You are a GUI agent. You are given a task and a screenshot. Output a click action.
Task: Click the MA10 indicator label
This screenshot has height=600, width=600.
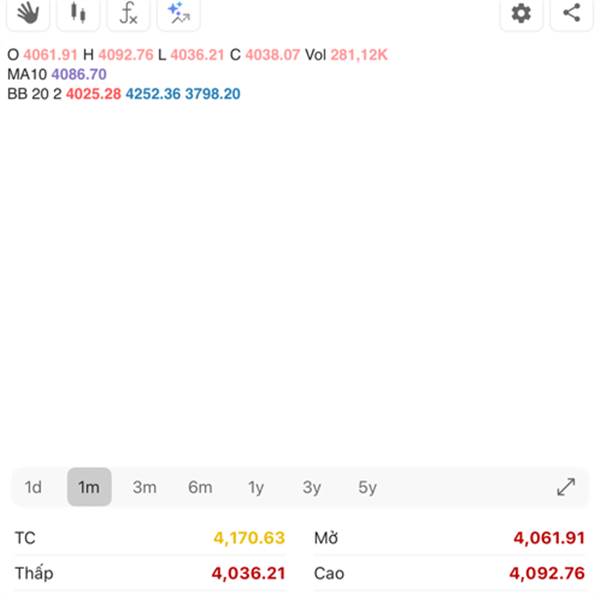pyautogui.click(x=27, y=74)
